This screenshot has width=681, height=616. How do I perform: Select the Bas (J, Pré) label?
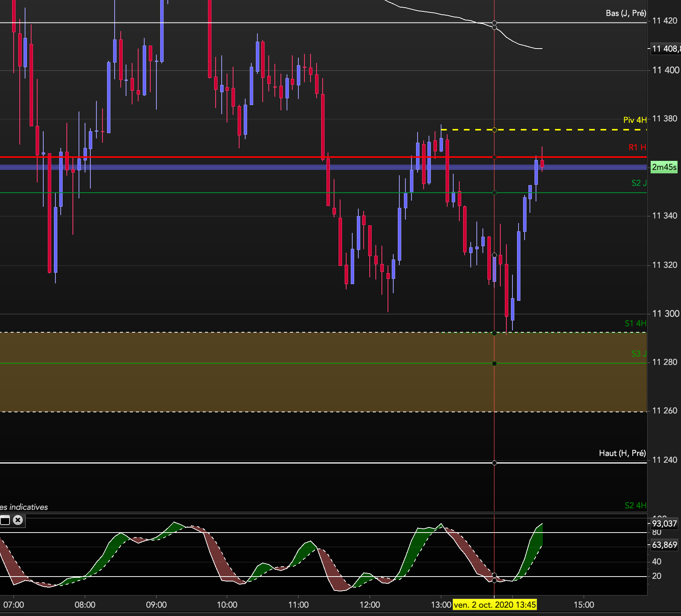[626, 13]
